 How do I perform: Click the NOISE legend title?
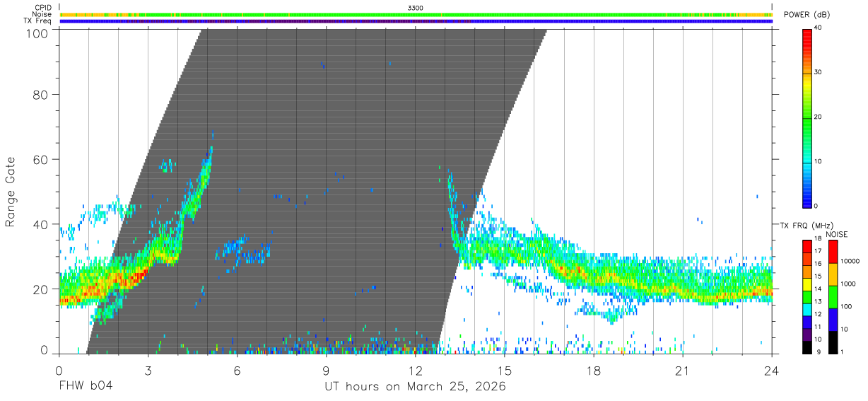pos(836,234)
